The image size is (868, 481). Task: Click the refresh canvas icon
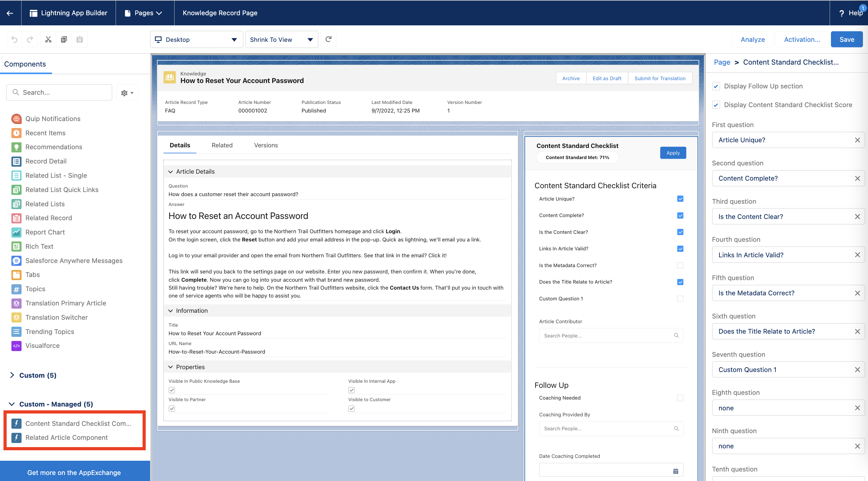(328, 39)
